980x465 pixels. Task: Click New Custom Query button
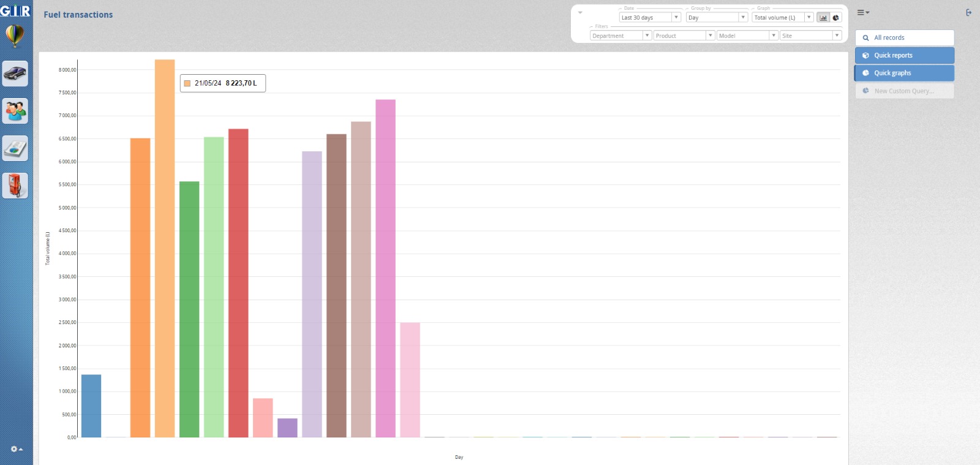[904, 91]
